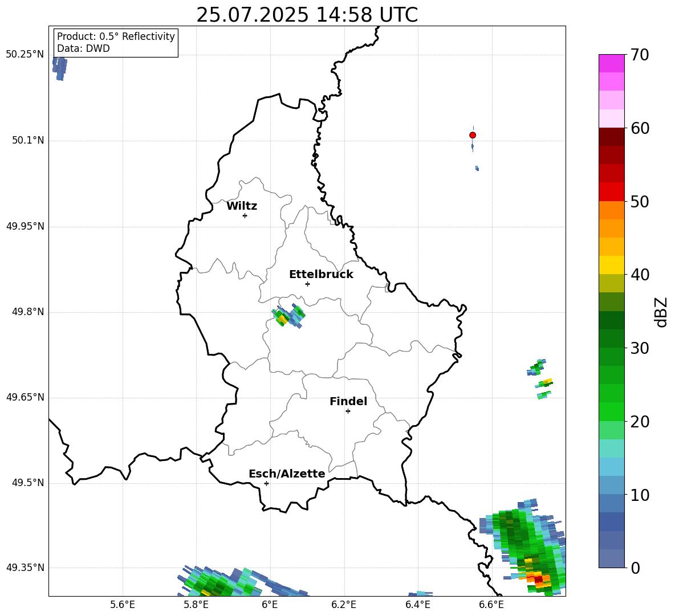Click the blue echo patch near 50.25°N
Screen dimensions: 675x616
pos(60,69)
